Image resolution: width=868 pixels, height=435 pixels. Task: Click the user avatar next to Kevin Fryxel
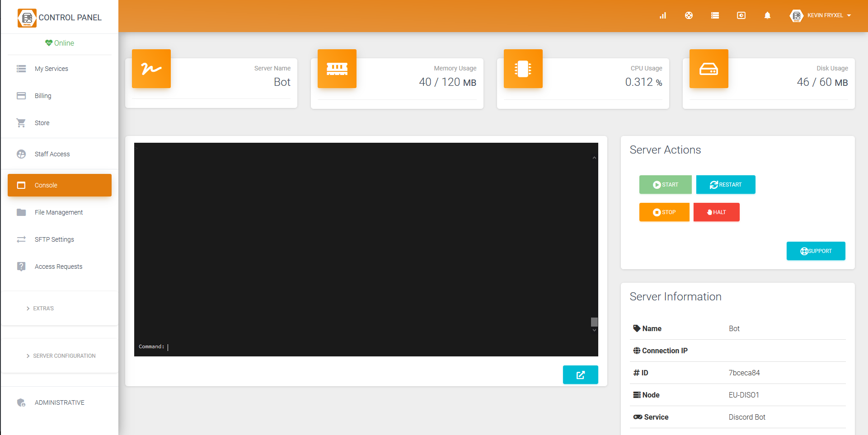tap(797, 16)
